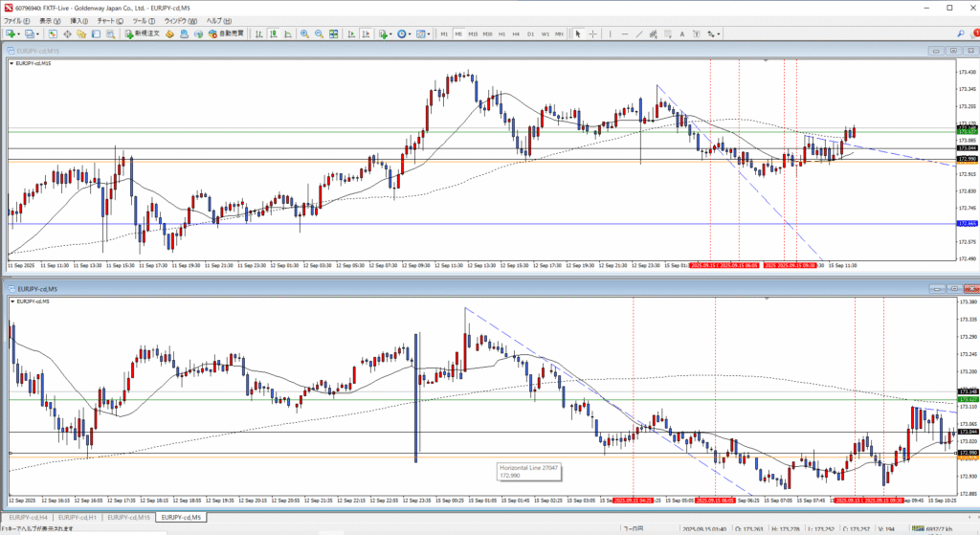
Task: Open the Strategy Tester icon
Action: click(x=111, y=33)
